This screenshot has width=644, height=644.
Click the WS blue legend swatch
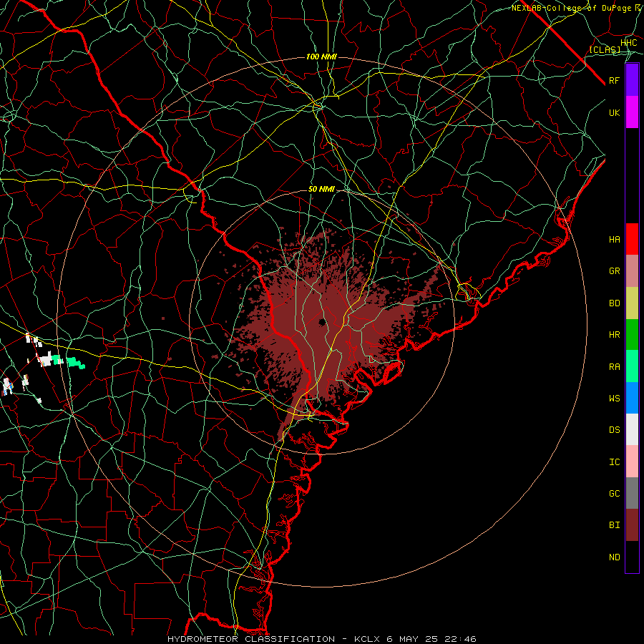632,398
